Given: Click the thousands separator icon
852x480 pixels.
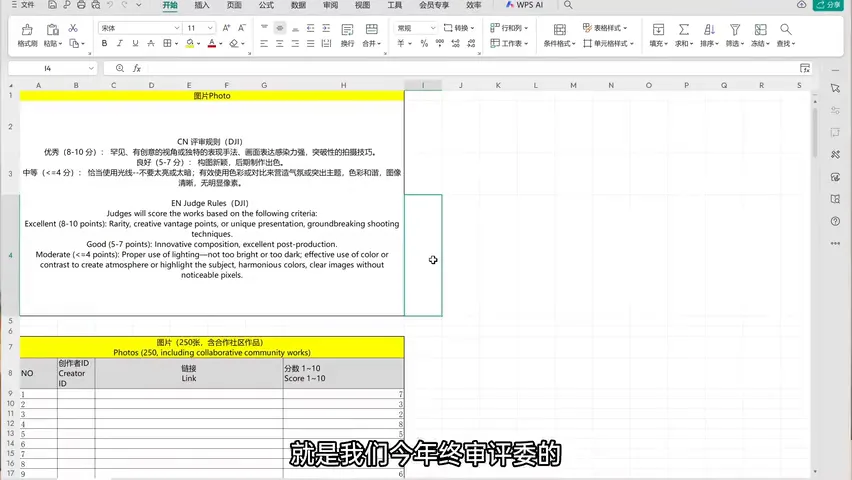Looking at the screenshot, I should (x=440, y=43).
